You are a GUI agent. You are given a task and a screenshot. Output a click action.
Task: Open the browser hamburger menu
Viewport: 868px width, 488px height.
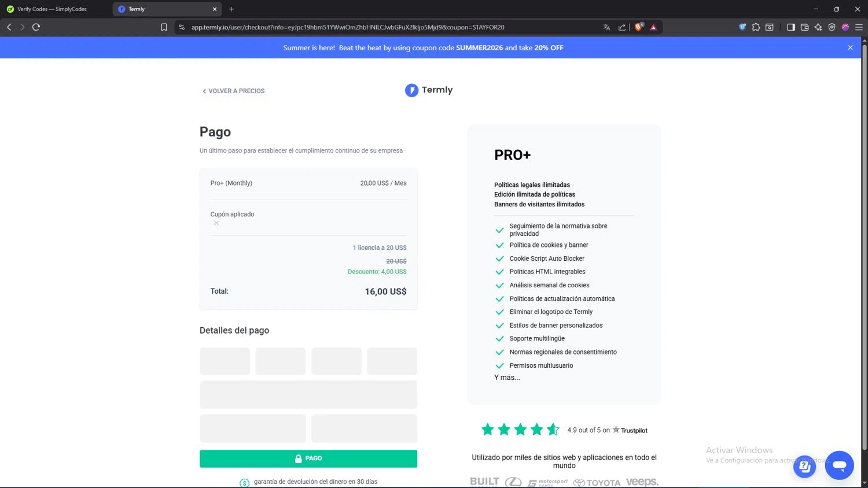click(x=859, y=27)
